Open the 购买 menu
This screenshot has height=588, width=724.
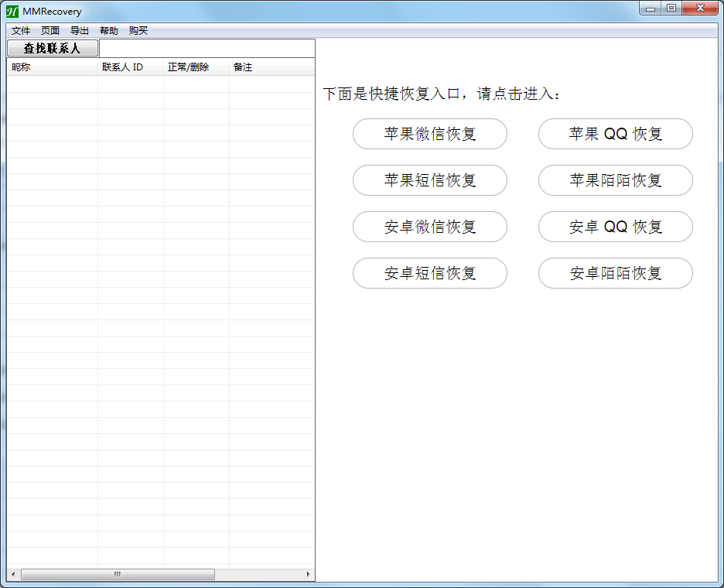[137, 30]
